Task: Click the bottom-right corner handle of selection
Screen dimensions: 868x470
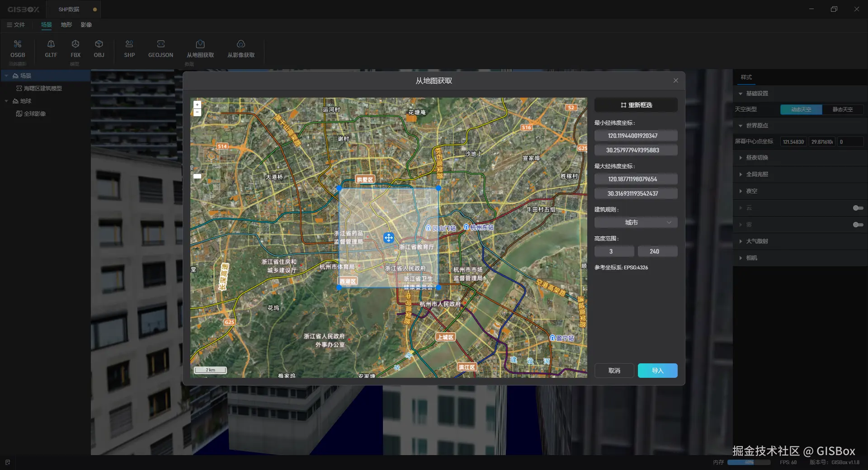Action: (438, 287)
